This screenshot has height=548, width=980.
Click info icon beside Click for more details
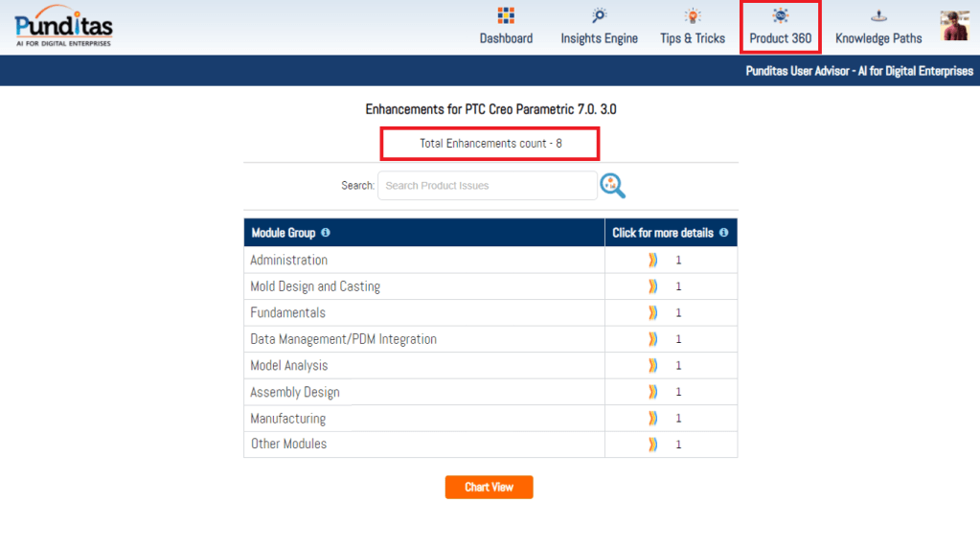(723, 233)
